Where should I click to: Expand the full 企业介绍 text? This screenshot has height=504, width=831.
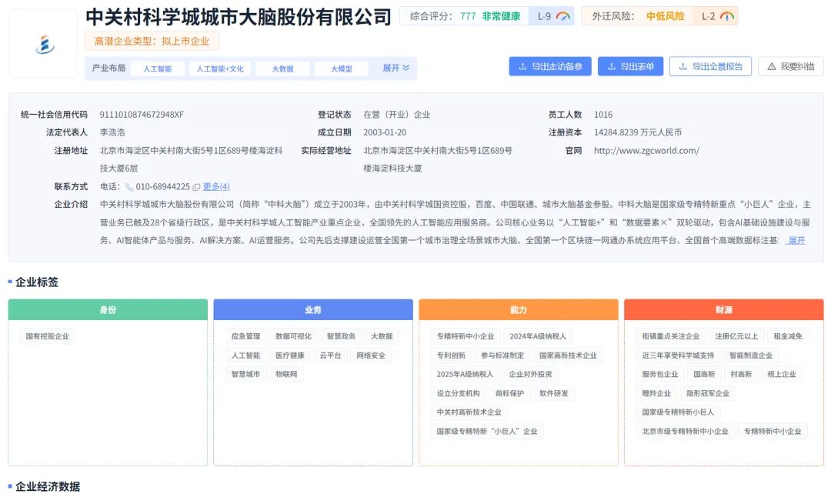796,241
